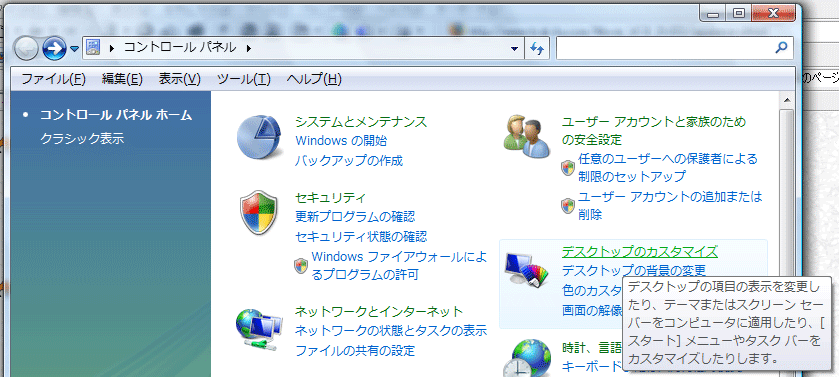
Task: Open the デスクトップのカスタマイズ monitor icon
Action: pos(527,270)
